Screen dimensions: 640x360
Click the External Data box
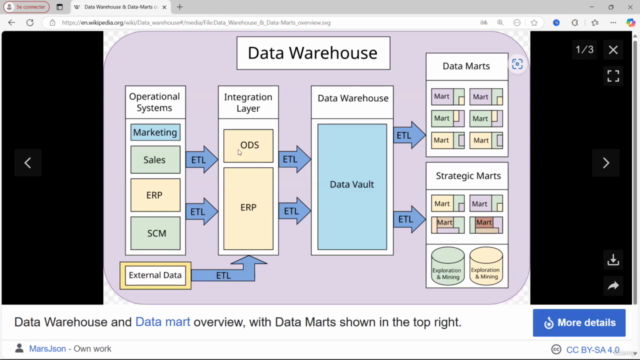click(x=155, y=276)
